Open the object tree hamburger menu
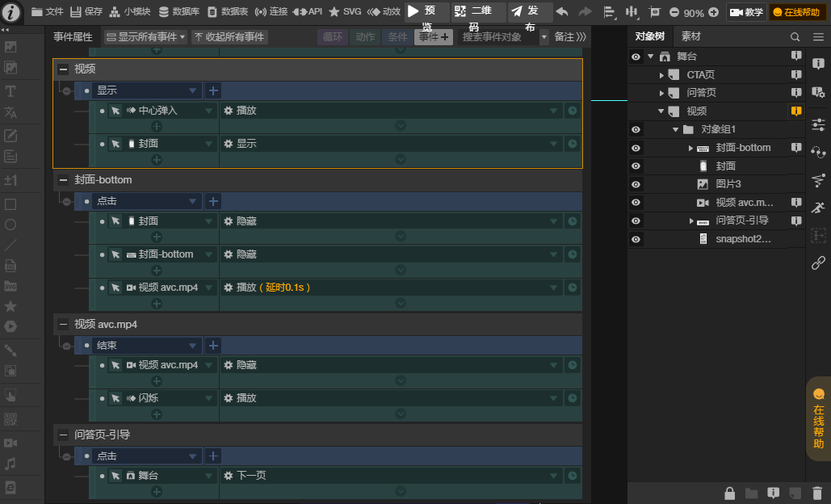The width and height of the screenshot is (831, 504). [818, 36]
